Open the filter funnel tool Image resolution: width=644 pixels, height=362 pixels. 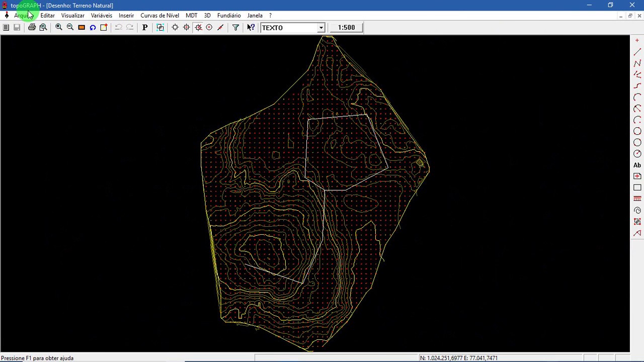(x=235, y=28)
